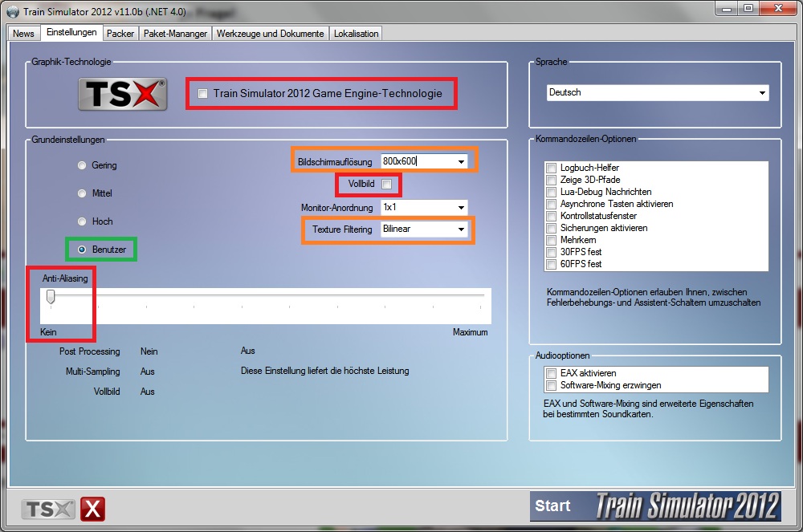Check the Zeige 3D-Pfade option
803x532 pixels.
pos(551,180)
